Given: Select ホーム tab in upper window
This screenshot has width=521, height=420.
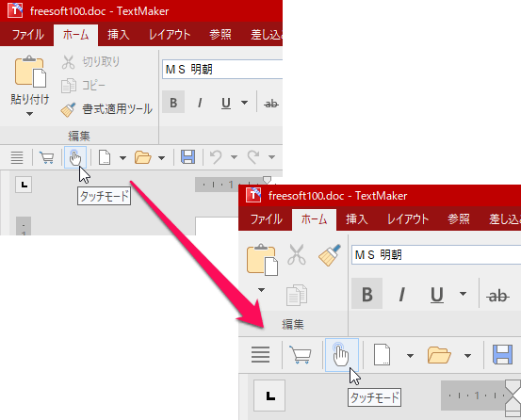Looking at the screenshot, I should coord(75,35).
